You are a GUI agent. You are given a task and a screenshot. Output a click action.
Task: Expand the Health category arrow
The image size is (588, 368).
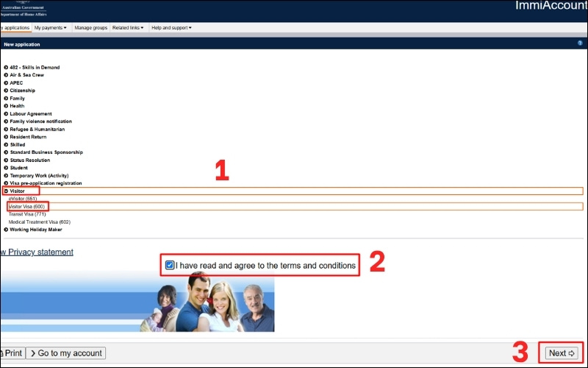[6, 106]
